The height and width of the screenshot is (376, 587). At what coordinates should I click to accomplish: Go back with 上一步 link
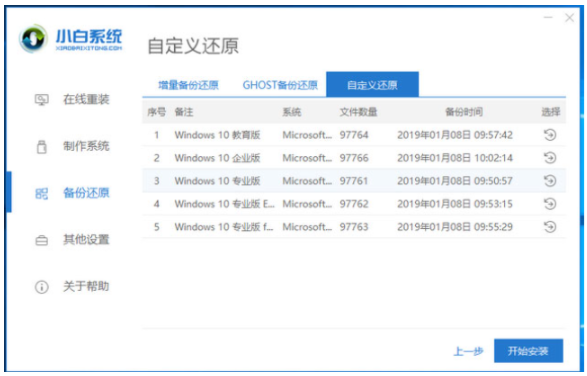468,351
